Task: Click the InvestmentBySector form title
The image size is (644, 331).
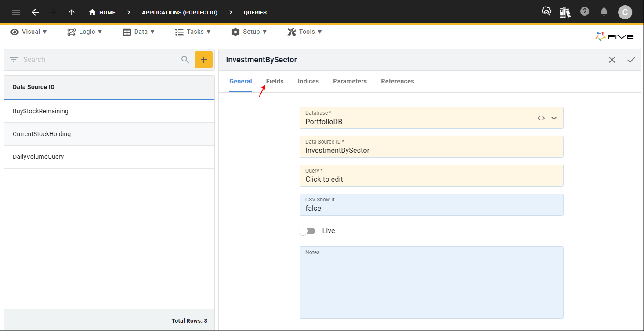Action: point(261,60)
